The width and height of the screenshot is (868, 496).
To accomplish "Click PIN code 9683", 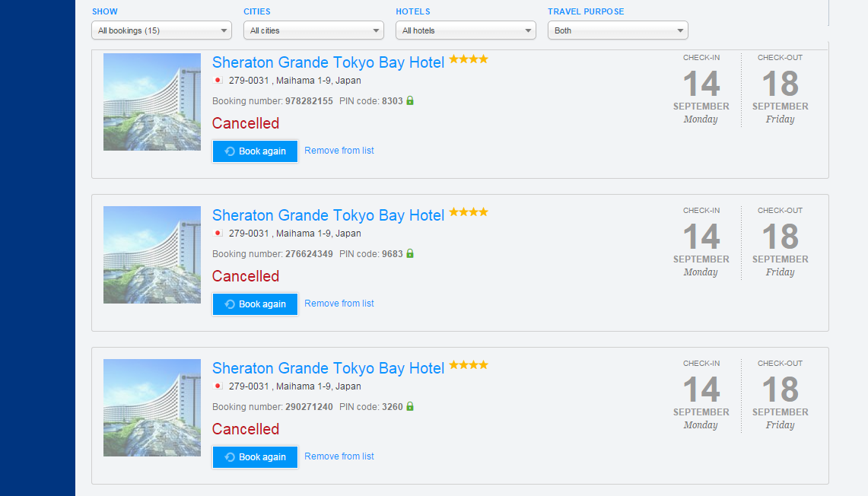I will point(393,253).
